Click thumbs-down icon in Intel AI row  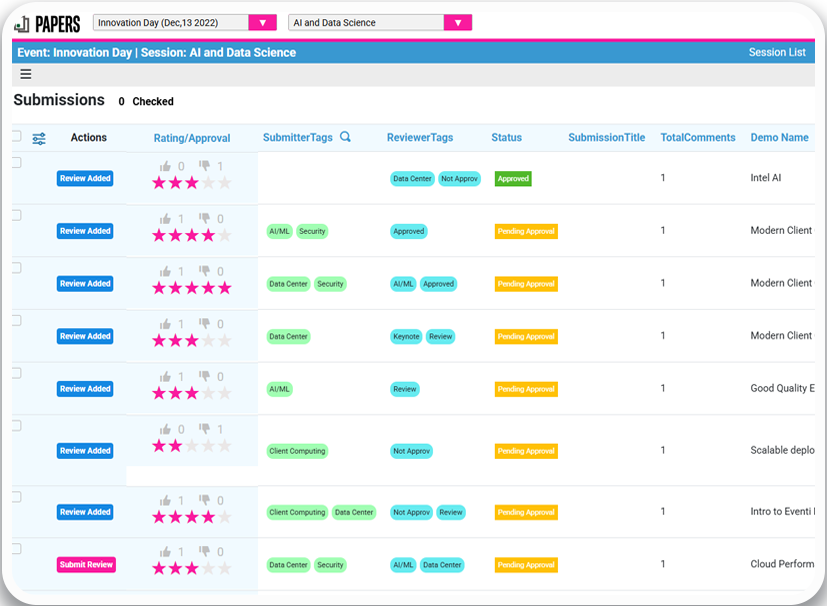point(205,166)
